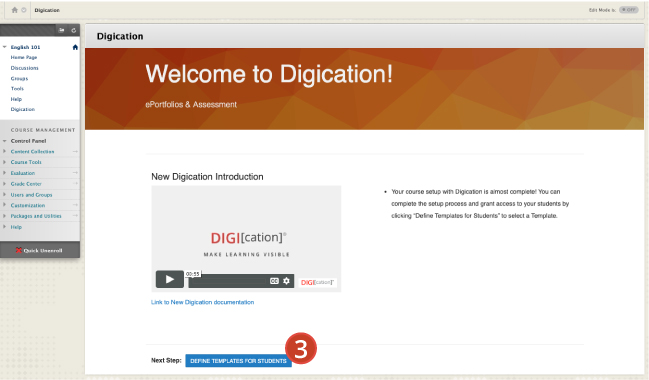Open the English 101 course link

[26, 47]
